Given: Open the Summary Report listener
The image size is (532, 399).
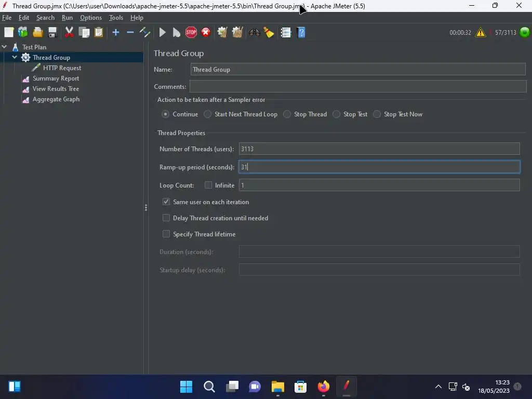Looking at the screenshot, I should tap(56, 78).
